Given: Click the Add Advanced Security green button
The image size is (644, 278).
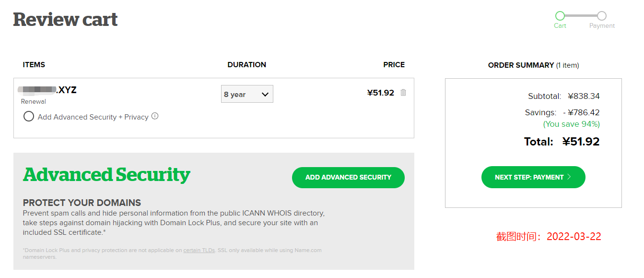Looking at the screenshot, I should pos(348,178).
